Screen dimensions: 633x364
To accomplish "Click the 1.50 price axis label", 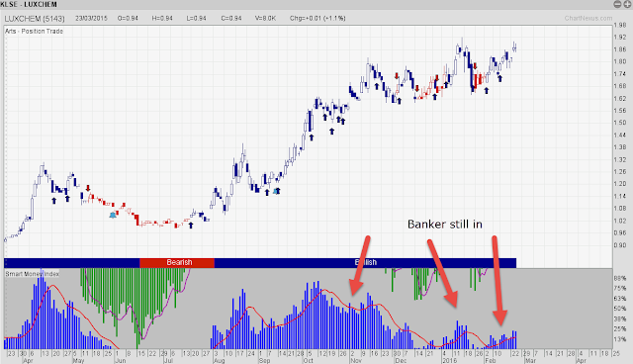I will (x=620, y=123).
